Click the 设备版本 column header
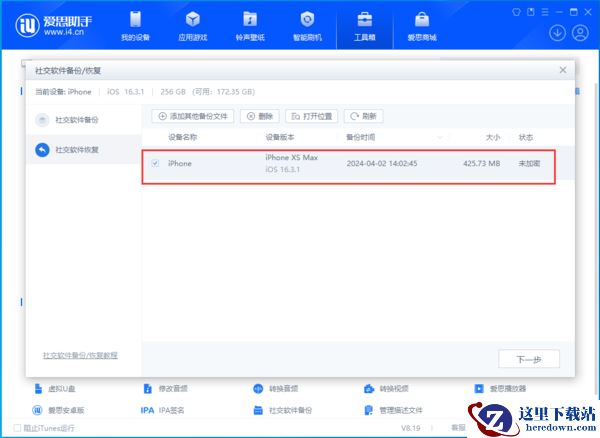The image size is (600, 438). coord(280,137)
